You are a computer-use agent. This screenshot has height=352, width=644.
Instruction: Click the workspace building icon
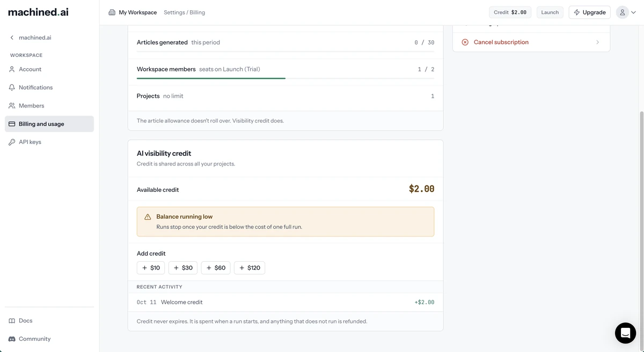pos(112,12)
